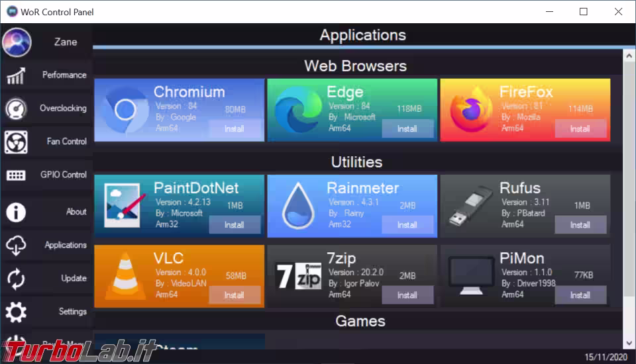Install Chromium browser
The height and width of the screenshot is (364, 636).
[235, 128]
